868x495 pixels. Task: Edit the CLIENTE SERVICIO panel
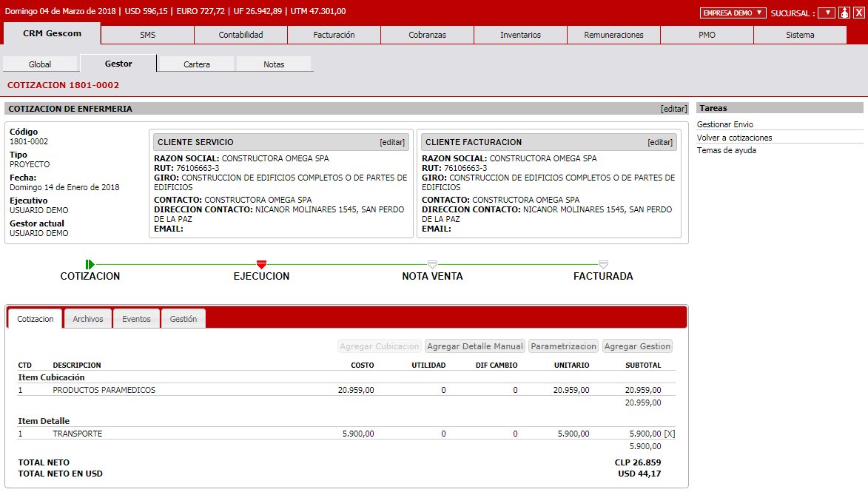pyautogui.click(x=392, y=142)
